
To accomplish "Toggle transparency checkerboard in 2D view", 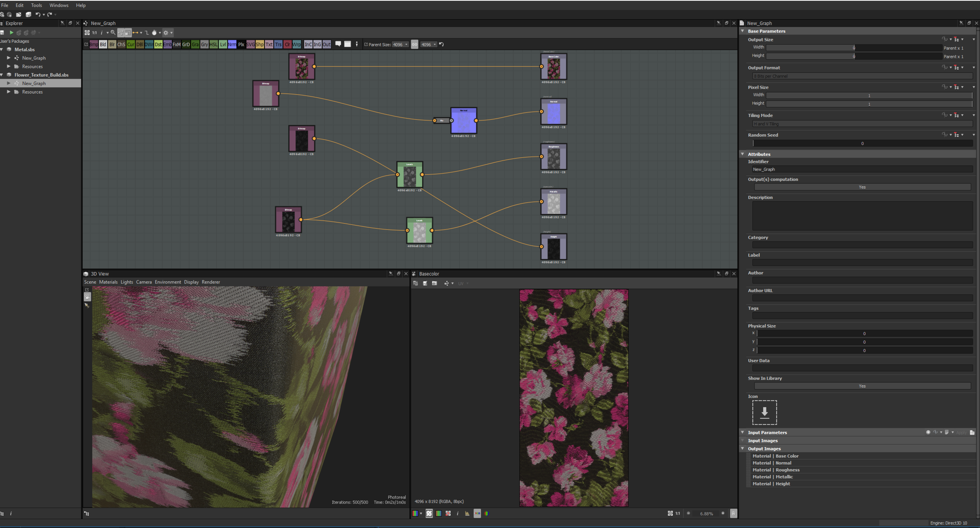I will [x=429, y=513].
